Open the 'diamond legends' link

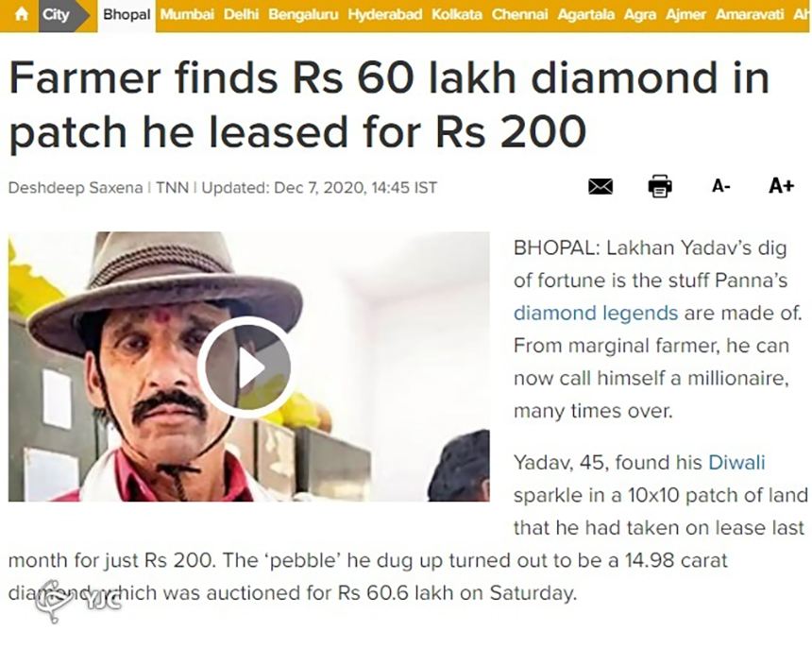pos(595,313)
